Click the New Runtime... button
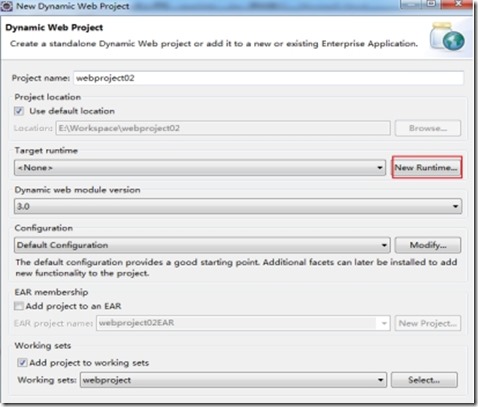Screen dimensions: 478x407 427,167
